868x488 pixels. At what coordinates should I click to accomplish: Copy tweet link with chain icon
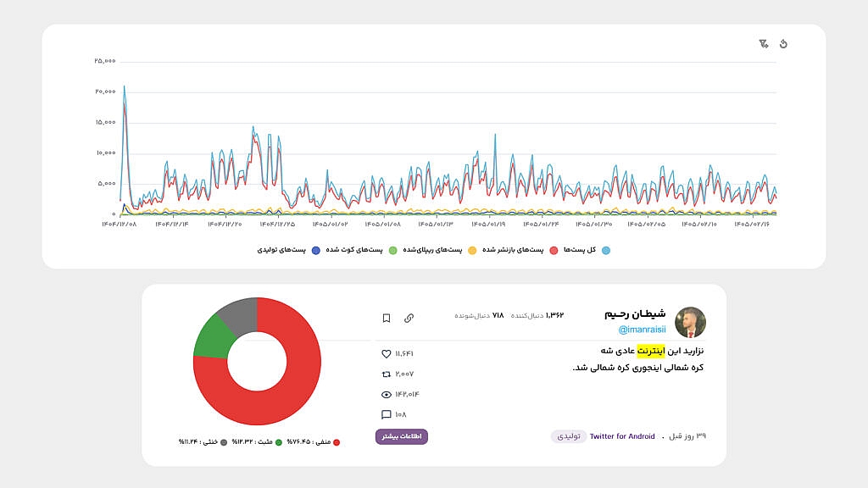[409, 319]
